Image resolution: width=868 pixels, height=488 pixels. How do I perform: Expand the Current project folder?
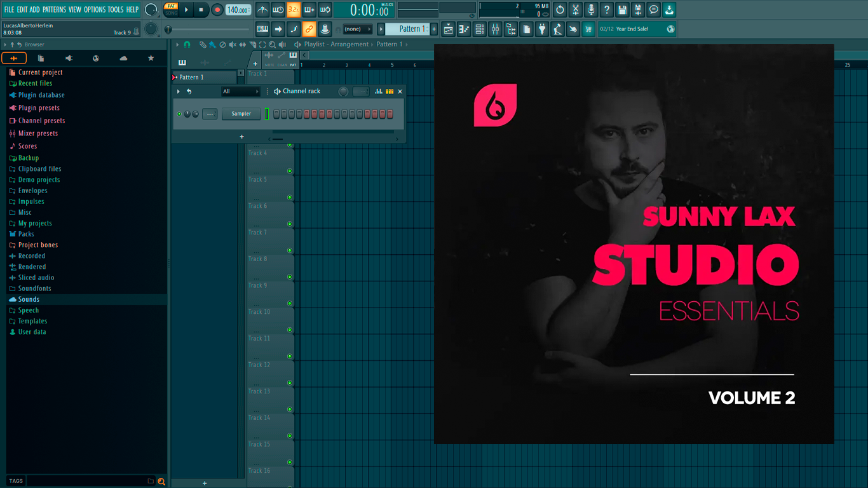coord(40,72)
